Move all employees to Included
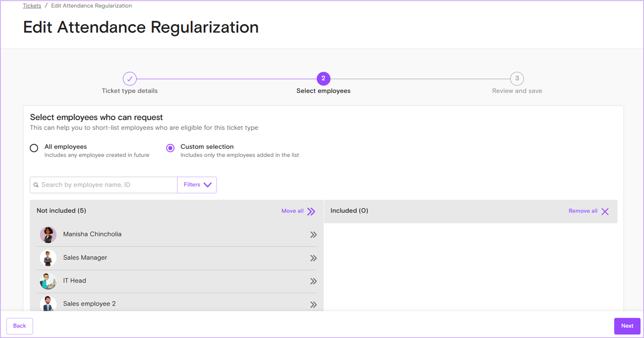The image size is (644, 338). click(x=298, y=211)
